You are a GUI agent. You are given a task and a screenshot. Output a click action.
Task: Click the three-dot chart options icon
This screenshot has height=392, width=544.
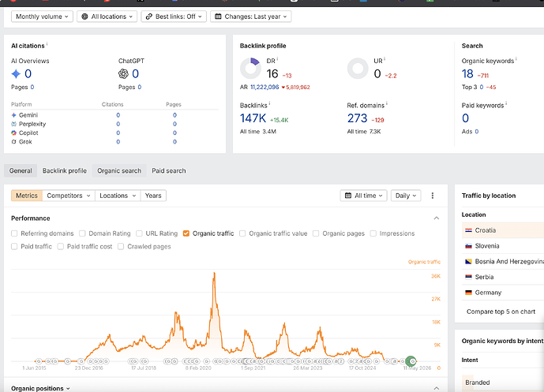(x=433, y=196)
